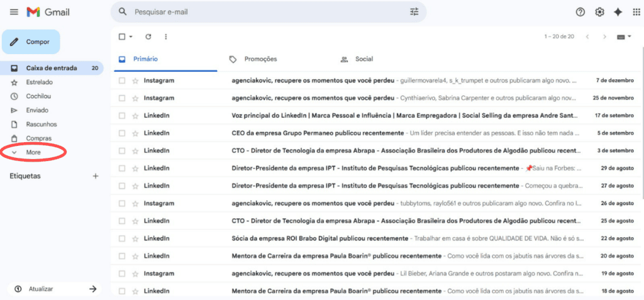This screenshot has height=300, width=644.
Task: Open the Help question mark icon
Action: tap(580, 13)
